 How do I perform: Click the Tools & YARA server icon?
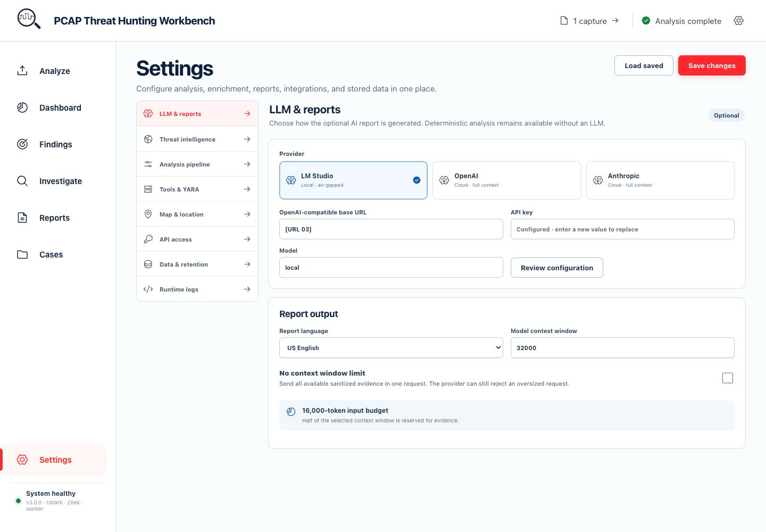(x=148, y=189)
